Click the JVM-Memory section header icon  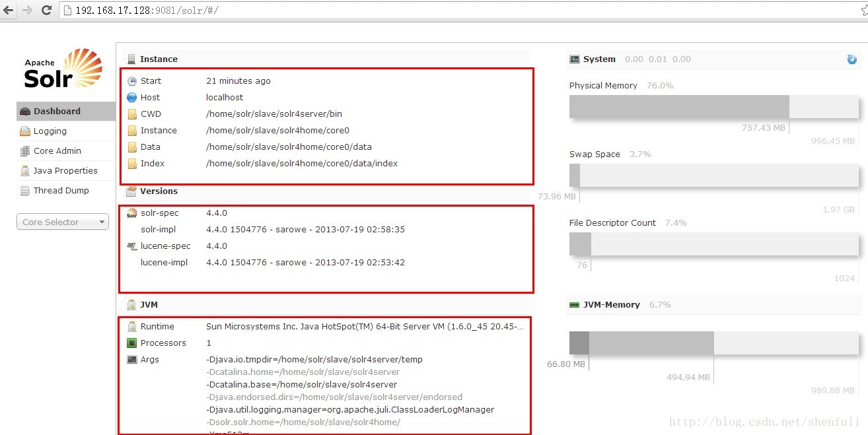[x=575, y=304]
